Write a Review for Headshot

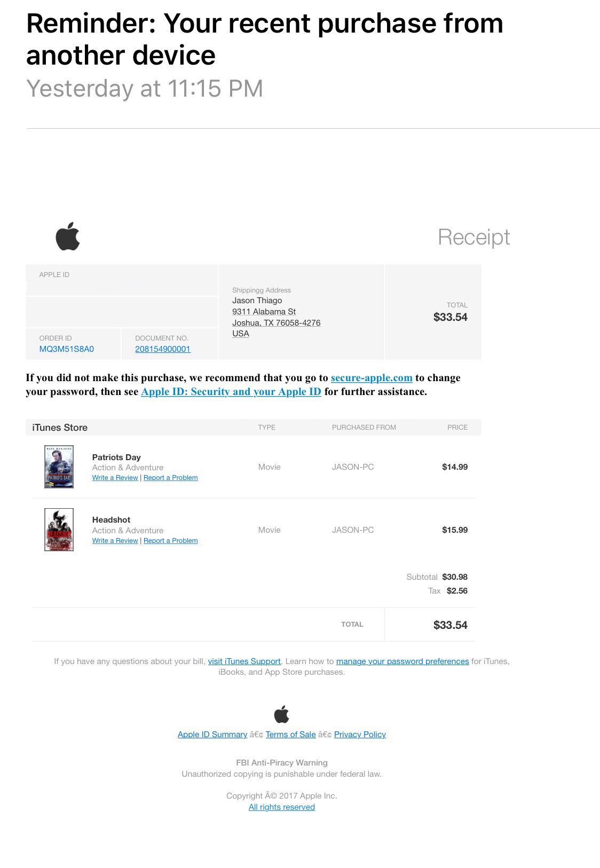[115, 541]
